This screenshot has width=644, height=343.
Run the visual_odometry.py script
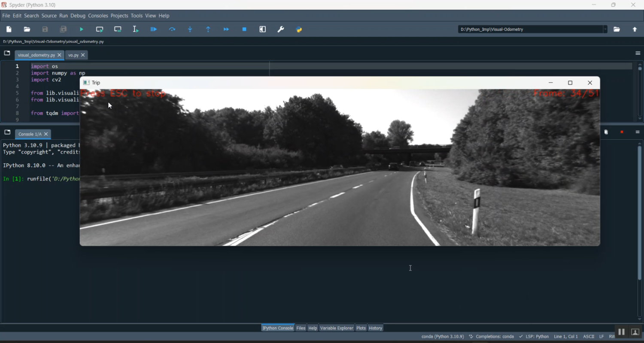coord(81,29)
